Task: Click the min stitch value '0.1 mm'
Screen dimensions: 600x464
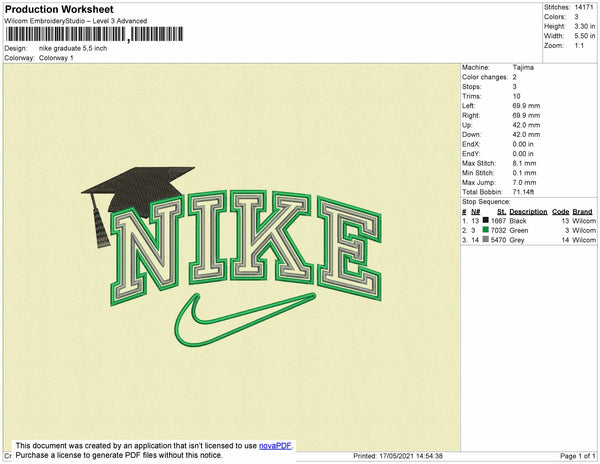Action: click(x=524, y=173)
